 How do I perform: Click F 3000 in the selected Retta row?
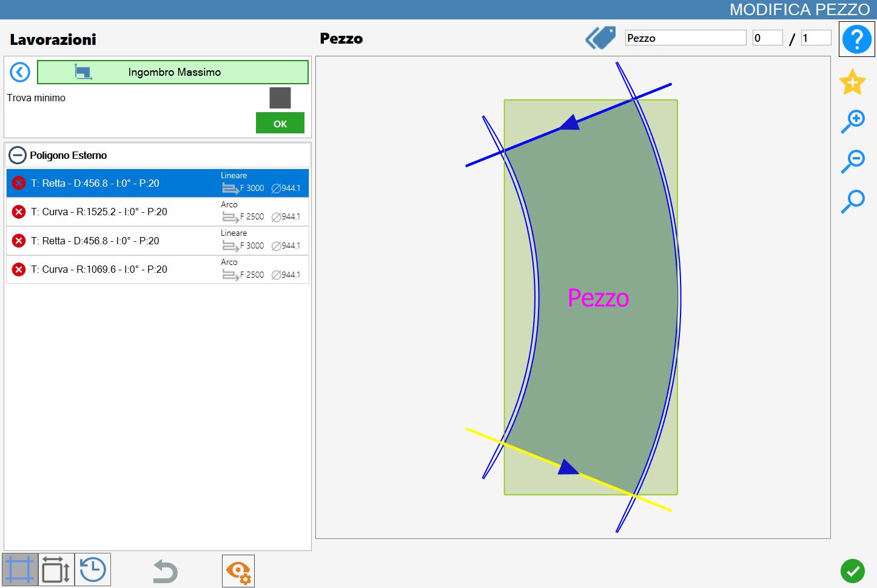252,188
